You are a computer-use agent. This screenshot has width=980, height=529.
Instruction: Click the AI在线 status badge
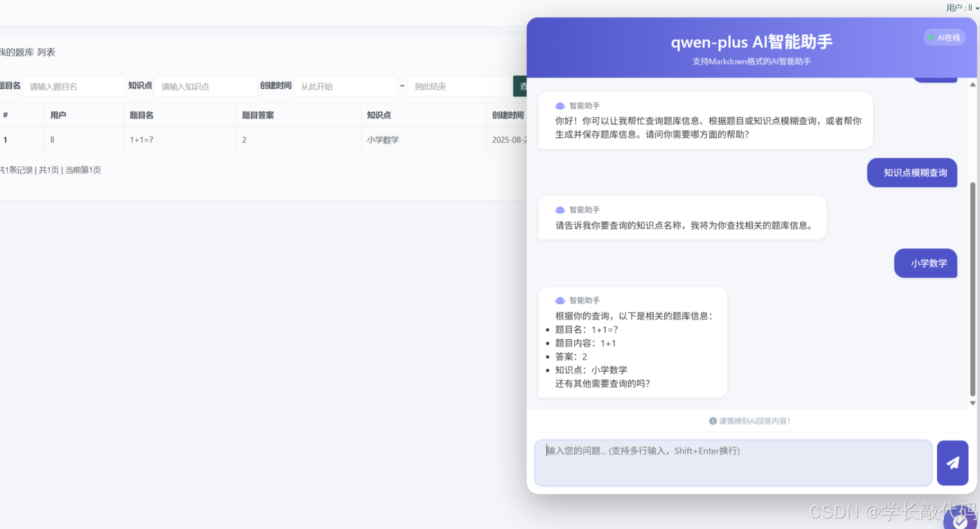pos(944,37)
